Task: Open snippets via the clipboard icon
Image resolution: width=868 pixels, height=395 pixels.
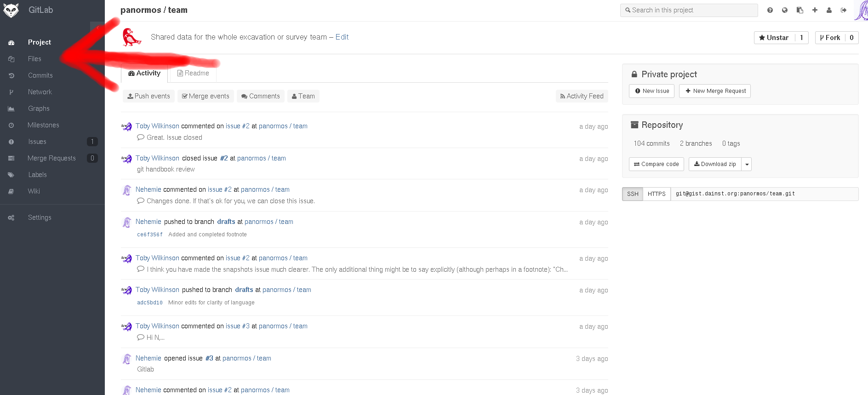Action: point(800,10)
